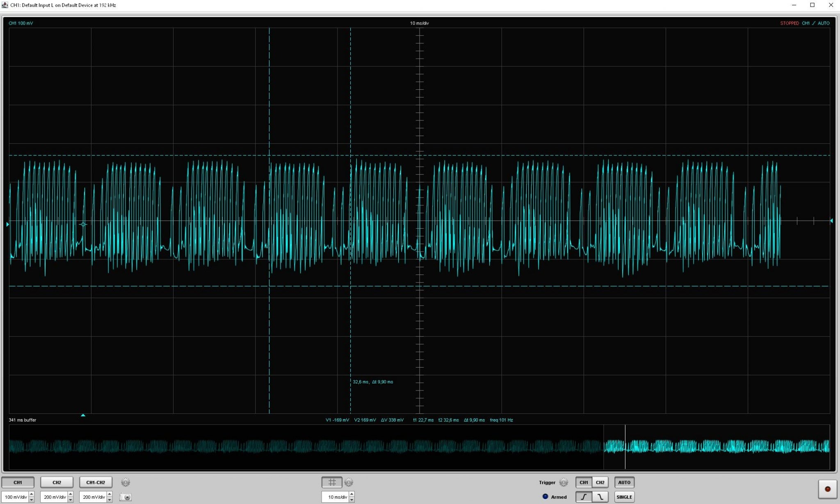The height and width of the screenshot is (504, 840).
Task: Toggle the grid cursors button
Action: pyautogui.click(x=332, y=482)
